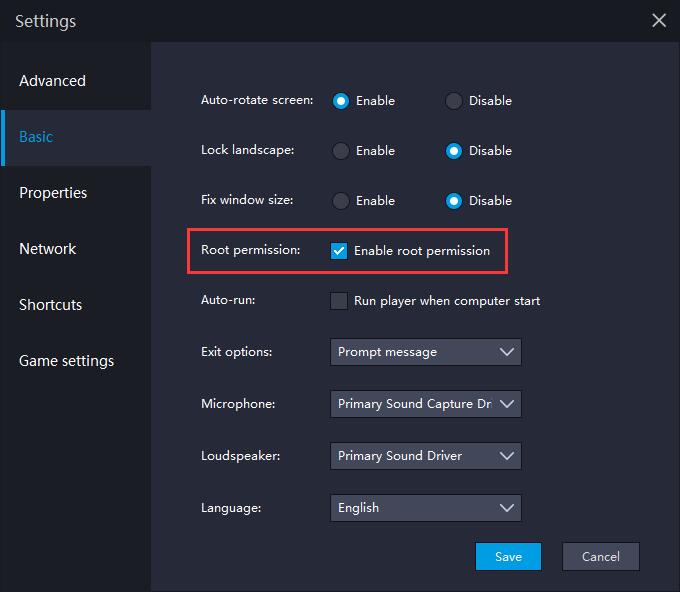Go to the Network settings tab
The height and width of the screenshot is (592, 680).
tap(48, 249)
